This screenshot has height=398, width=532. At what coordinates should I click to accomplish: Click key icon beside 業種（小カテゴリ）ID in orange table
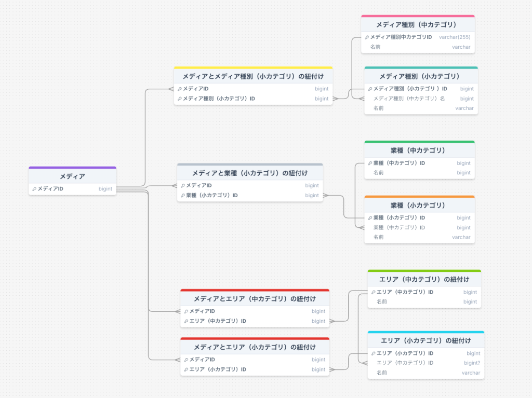pos(370,218)
